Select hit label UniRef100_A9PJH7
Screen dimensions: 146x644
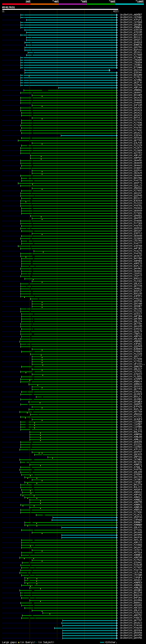pyautogui.click(x=131, y=156)
